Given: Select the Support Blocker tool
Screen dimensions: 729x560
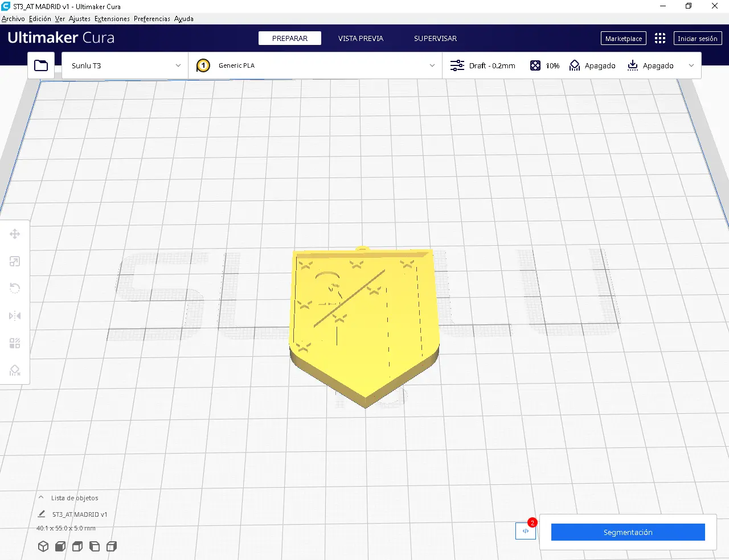Looking at the screenshot, I should tap(15, 370).
